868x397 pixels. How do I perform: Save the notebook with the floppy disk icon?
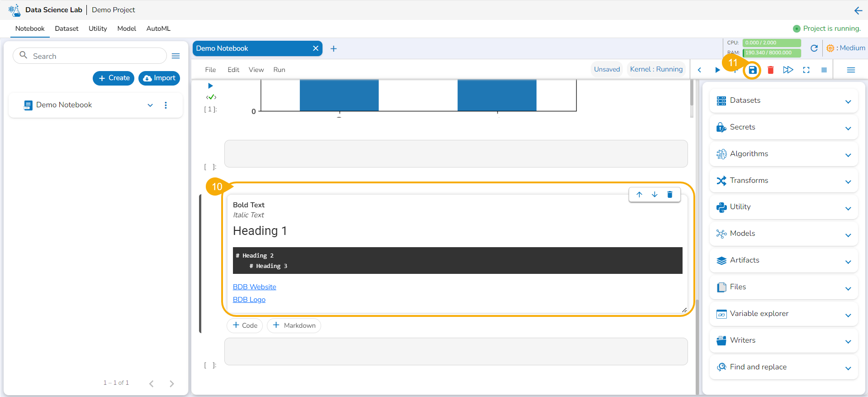pos(752,70)
